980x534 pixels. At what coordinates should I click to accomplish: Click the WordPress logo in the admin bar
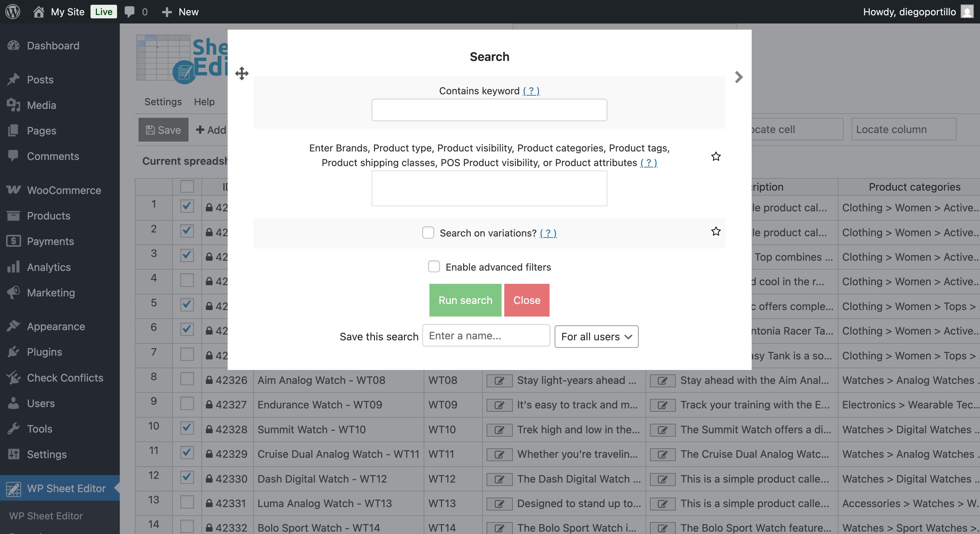point(13,12)
